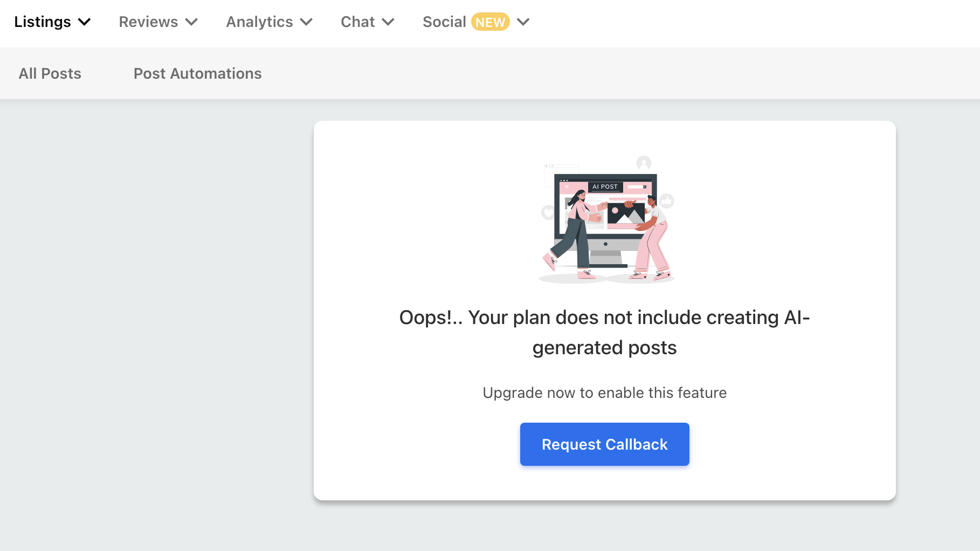Open the Listings menu label
Image resolution: width=980 pixels, height=551 pixels.
(x=43, y=22)
